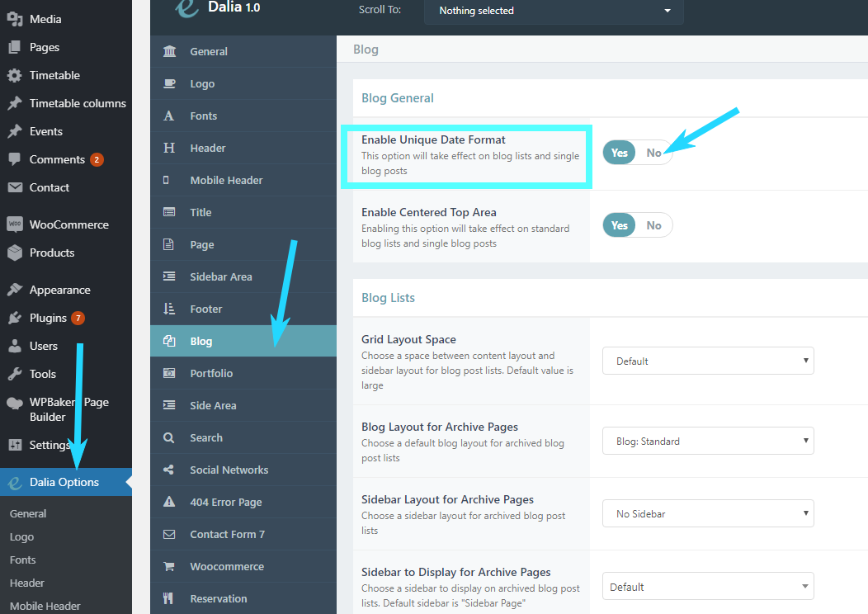This screenshot has height=614, width=868.
Task: Open Sidebar Layout for Archive Pages dropdown
Action: [x=708, y=514]
